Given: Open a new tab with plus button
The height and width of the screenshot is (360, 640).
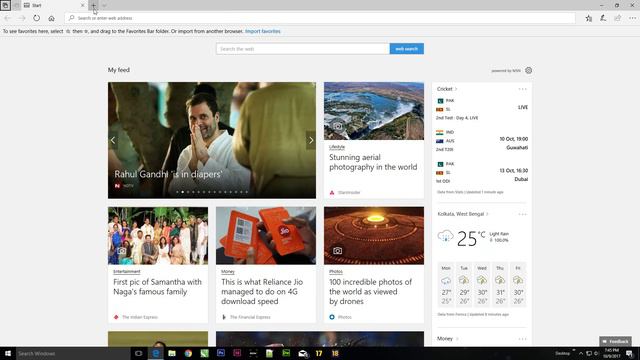Looking at the screenshot, I should click(93, 5).
